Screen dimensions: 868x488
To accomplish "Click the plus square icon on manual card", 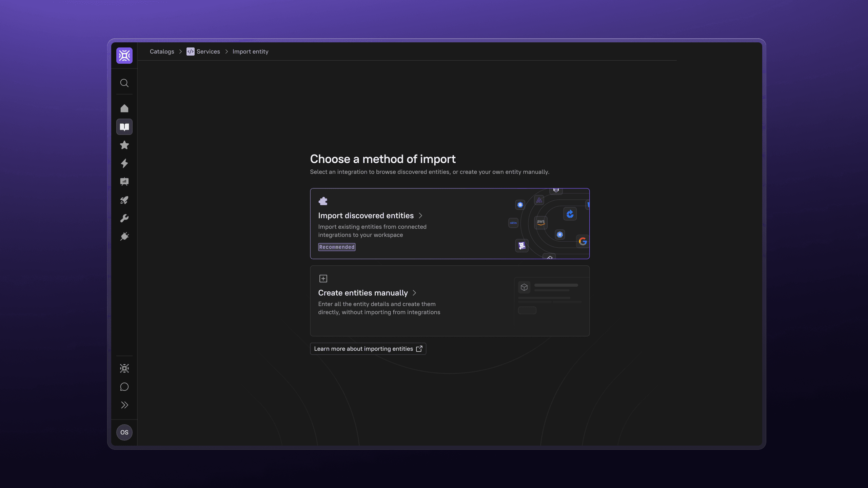I will point(323,279).
